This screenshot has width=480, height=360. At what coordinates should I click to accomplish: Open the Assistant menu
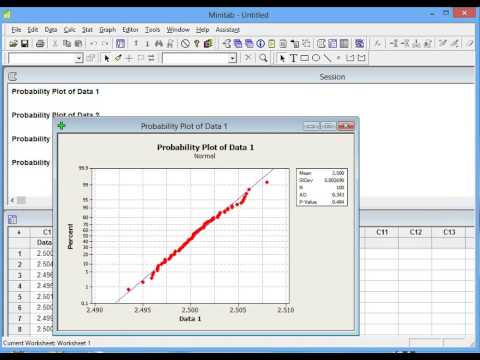click(x=228, y=30)
